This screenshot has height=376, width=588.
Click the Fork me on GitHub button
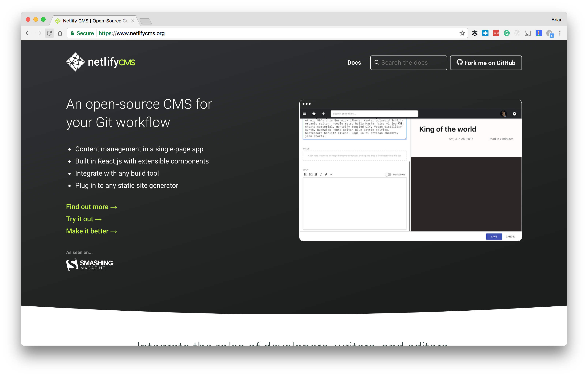[486, 63]
